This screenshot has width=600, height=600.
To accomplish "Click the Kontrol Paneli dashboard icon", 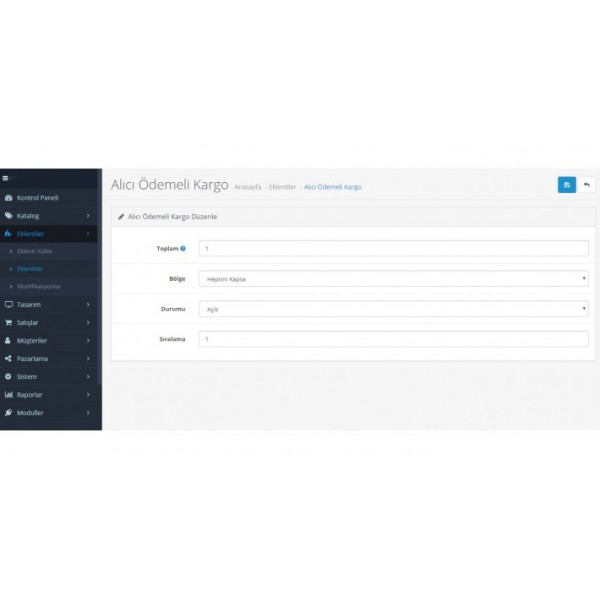I will click(x=8, y=198).
